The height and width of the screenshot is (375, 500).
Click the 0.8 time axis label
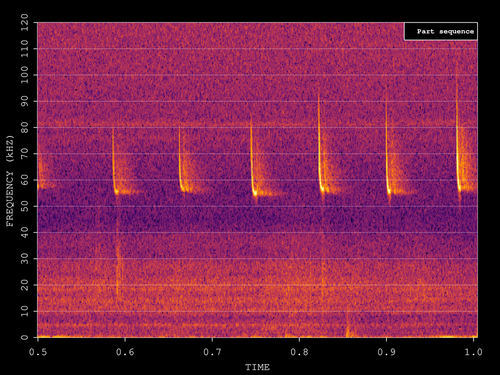tap(299, 352)
